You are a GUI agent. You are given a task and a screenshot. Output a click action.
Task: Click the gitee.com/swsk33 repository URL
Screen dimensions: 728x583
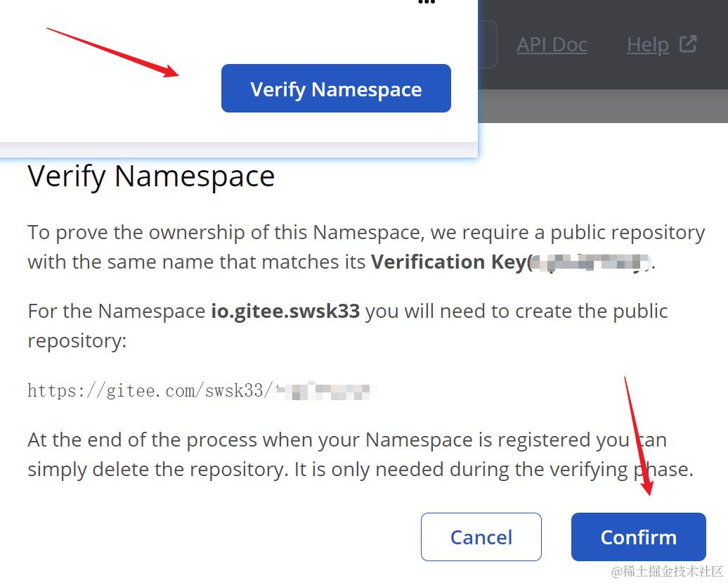point(202,391)
